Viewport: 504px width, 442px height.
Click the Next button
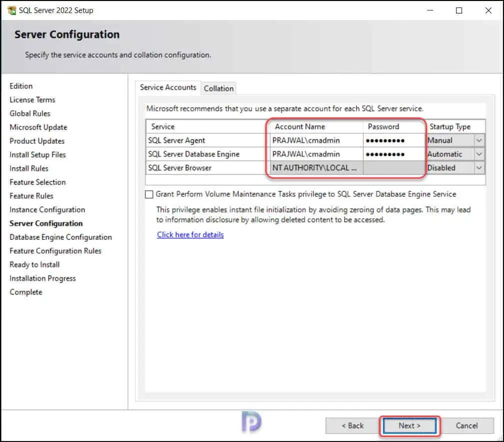tap(410, 426)
